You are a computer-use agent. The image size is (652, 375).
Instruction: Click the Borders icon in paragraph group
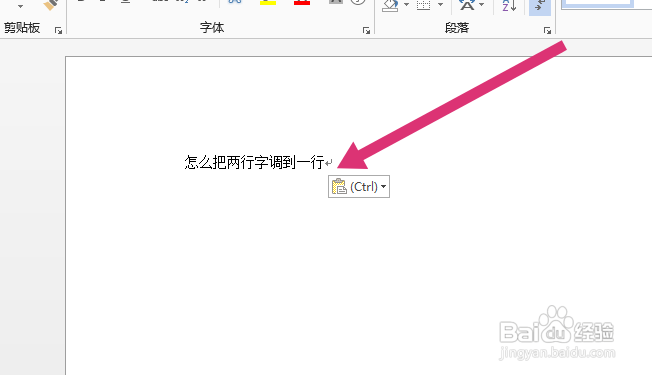(423, 5)
